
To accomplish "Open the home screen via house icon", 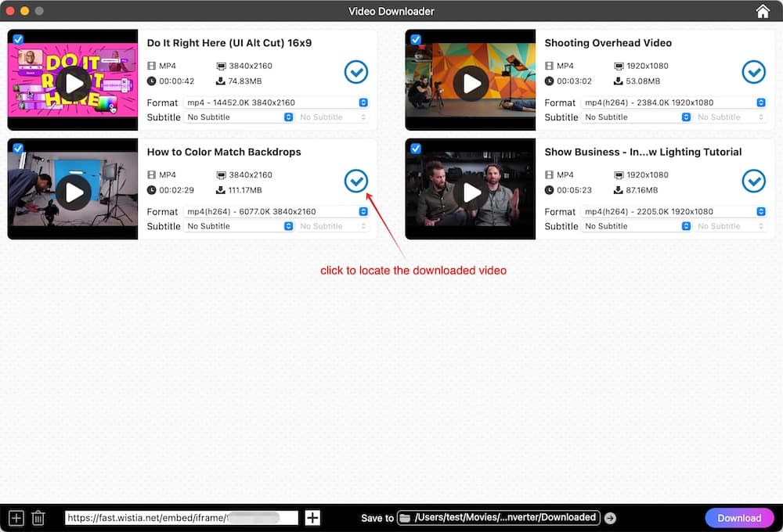I will (763, 11).
